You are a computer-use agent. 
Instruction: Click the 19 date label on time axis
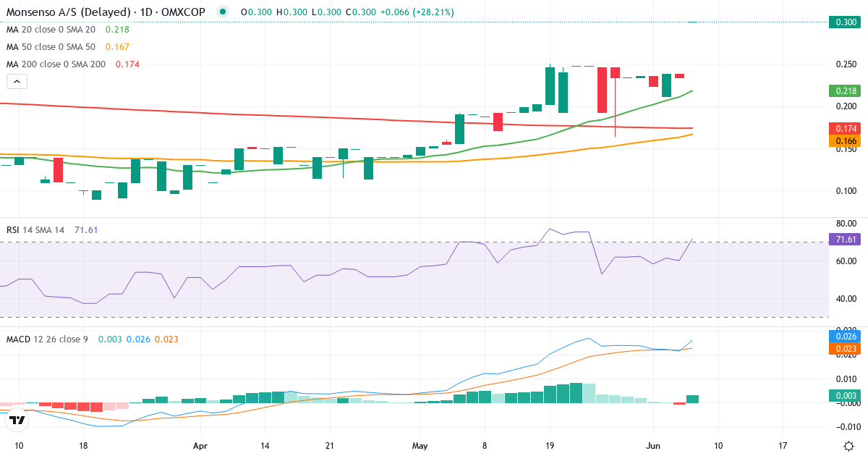pos(550,445)
